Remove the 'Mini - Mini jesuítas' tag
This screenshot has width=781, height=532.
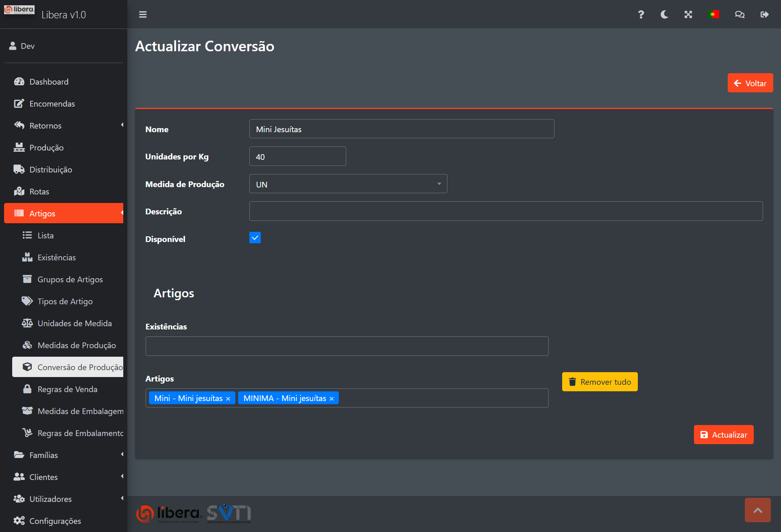pyautogui.click(x=228, y=399)
